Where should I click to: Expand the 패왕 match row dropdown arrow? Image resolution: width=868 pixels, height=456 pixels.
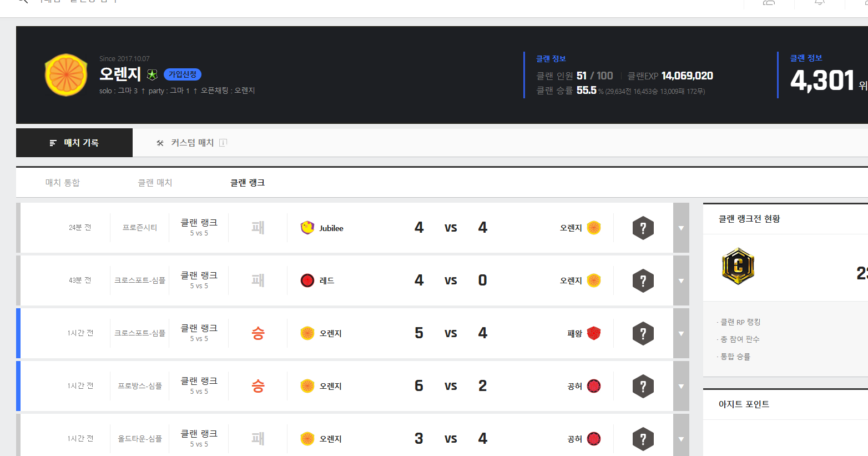click(681, 333)
